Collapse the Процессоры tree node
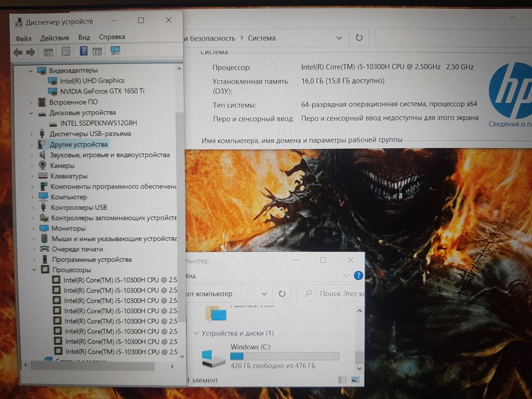Viewport: 532px width, 399px height. point(34,270)
